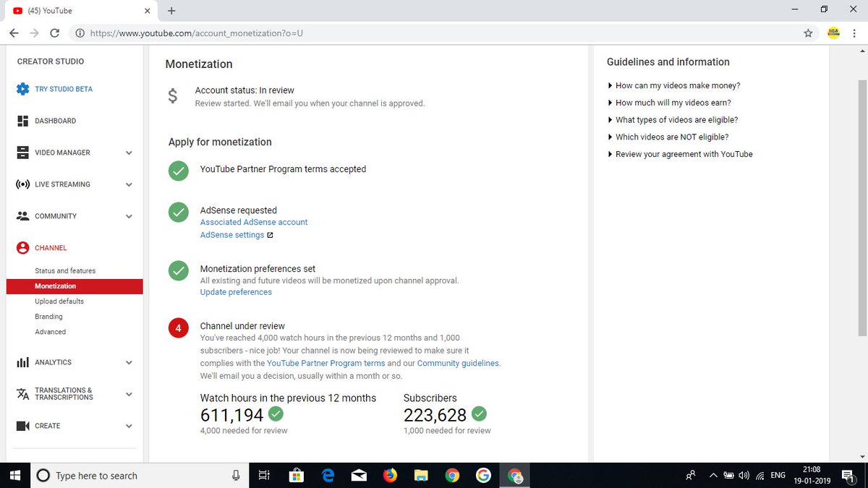This screenshot has width=868, height=488.
Task: Click the Create camera icon
Action: pyautogui.click(x=22, y=426)
